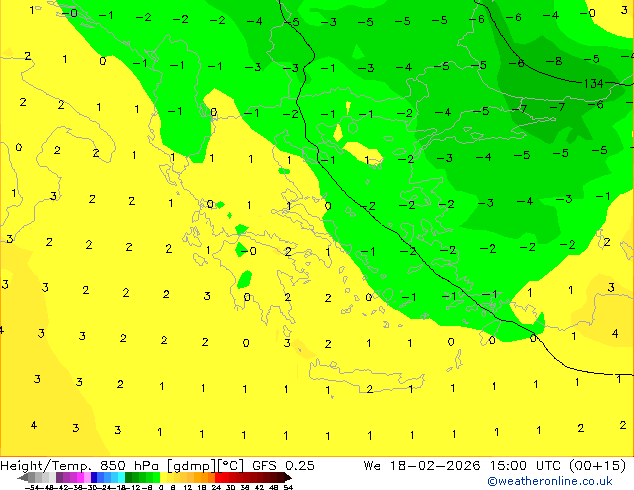Select the cyan legend swatch
The height and width of the screenshot is (490, 634).
pos(121,477)
